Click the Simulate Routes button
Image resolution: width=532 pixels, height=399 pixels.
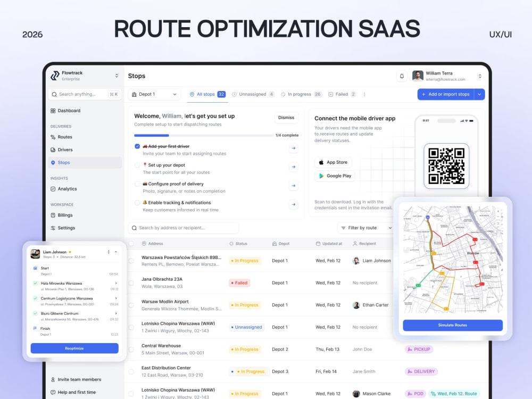click(x=453, y=326)
